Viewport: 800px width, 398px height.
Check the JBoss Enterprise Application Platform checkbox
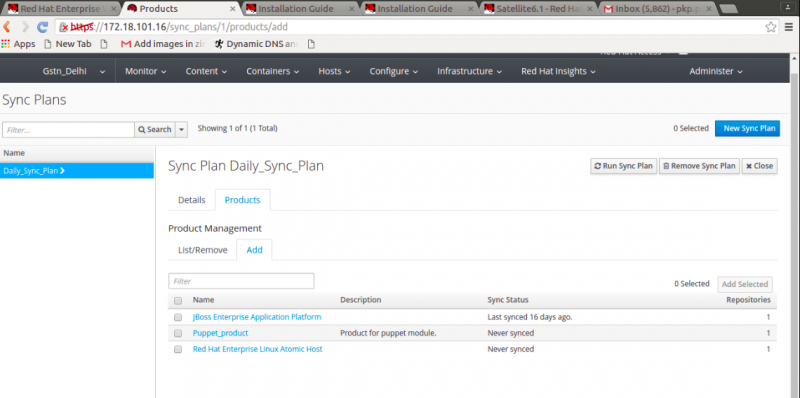click(x=178, y=317)
